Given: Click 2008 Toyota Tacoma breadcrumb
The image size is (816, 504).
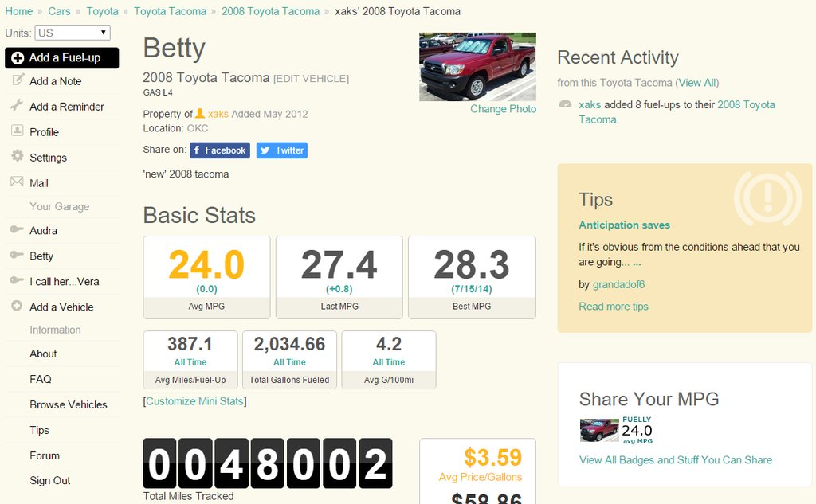Looking at the screenshot, I should (x=271, y=11).
